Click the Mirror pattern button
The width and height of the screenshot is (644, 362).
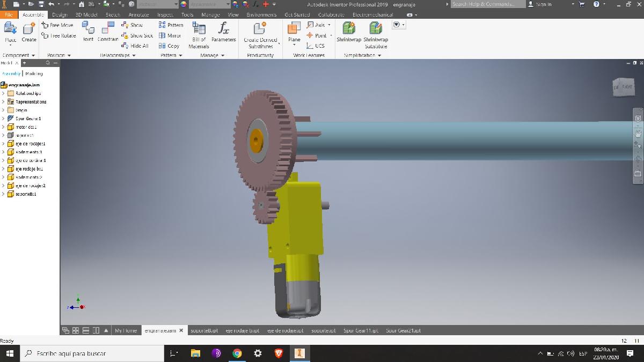tap(170, 35)
